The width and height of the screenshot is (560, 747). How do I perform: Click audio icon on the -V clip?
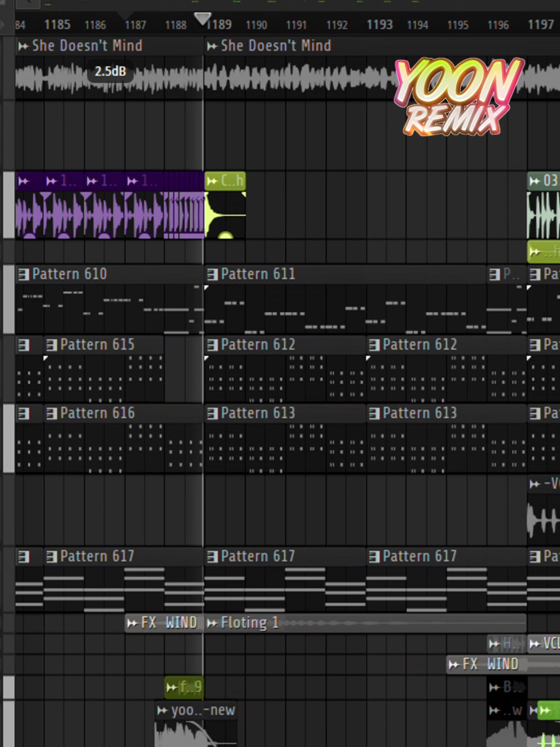(535, 484)
